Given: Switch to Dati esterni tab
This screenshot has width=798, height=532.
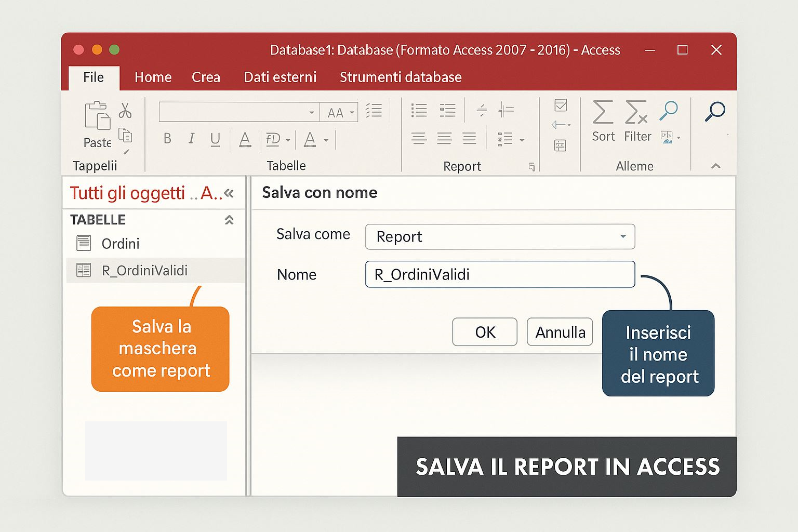Looking at the screenshot, I should [280, 77].
